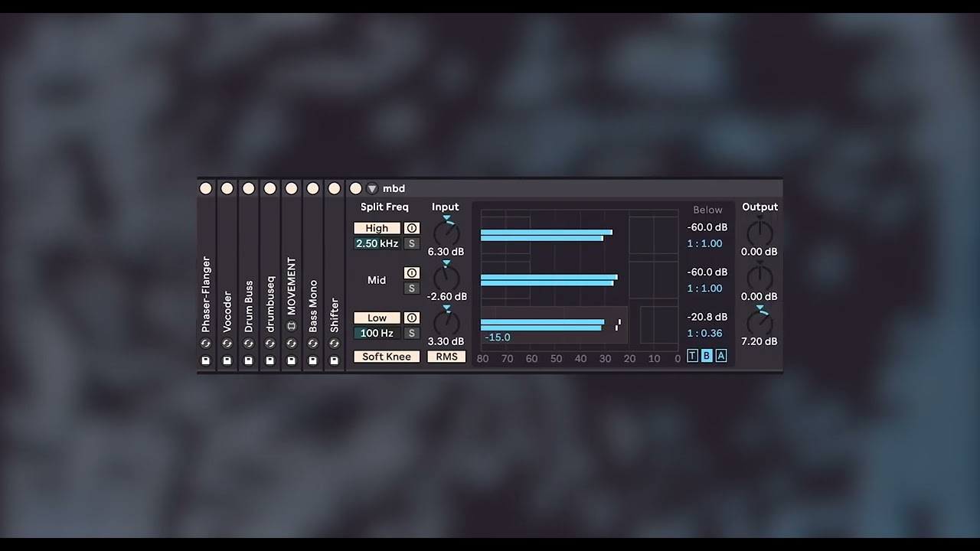
Task: Click Mid band activator power icon
Action: pyautogui.click(x=412, y=273)
